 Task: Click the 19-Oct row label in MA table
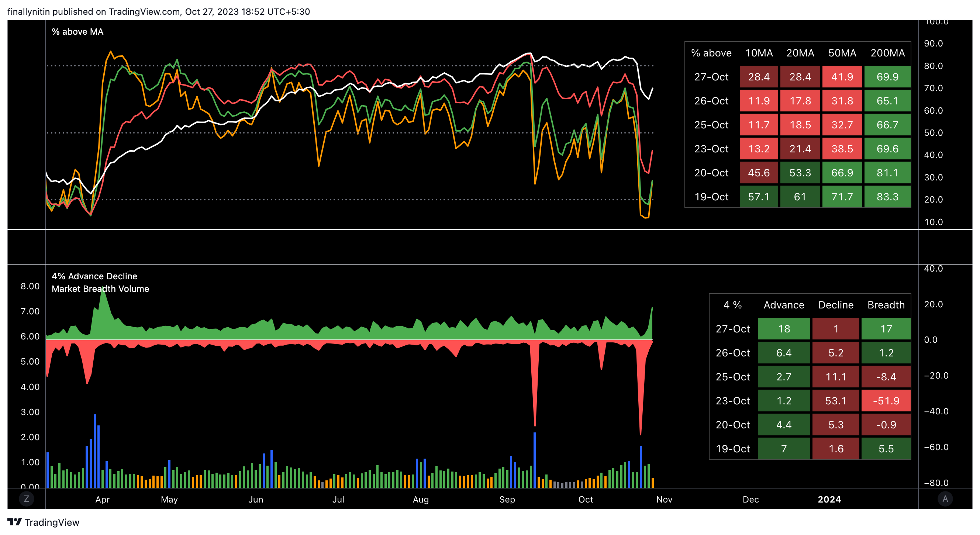711,197
